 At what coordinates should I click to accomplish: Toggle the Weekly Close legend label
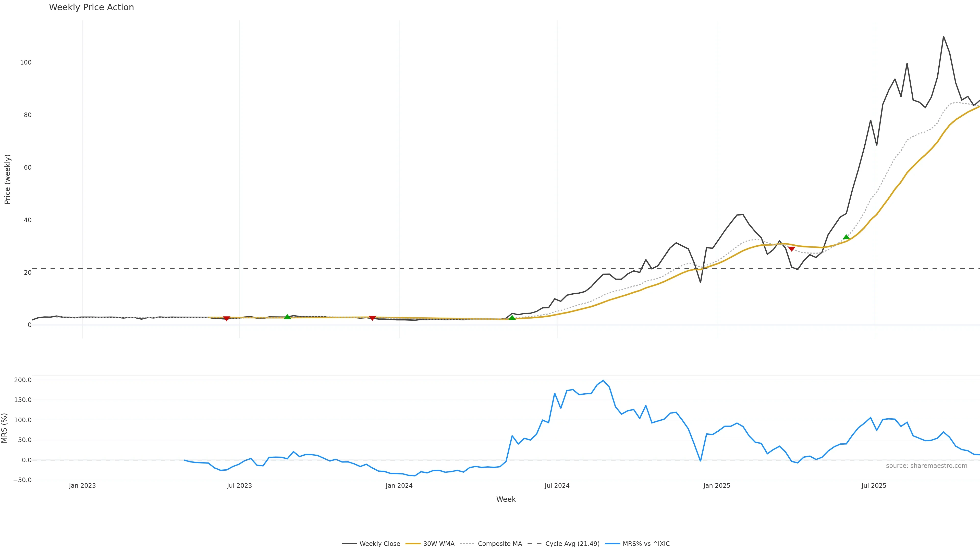point(380,544)
